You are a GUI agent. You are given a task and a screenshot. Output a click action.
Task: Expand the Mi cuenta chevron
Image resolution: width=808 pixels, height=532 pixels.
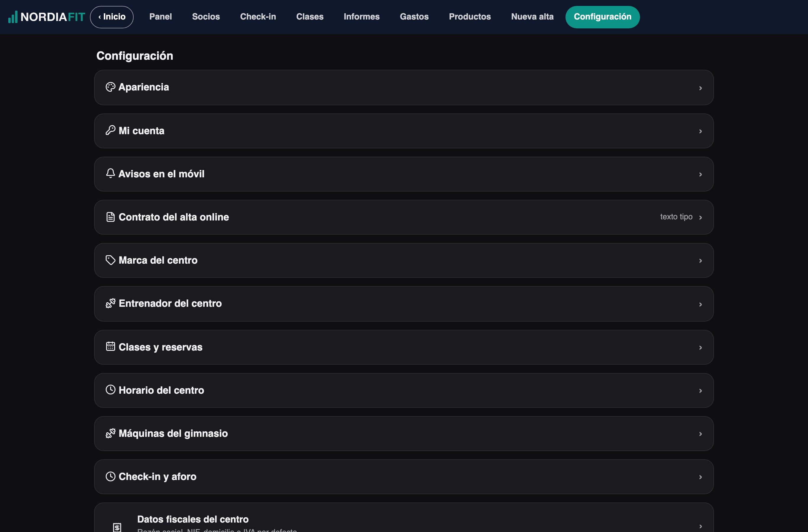[x=700, y=131]
